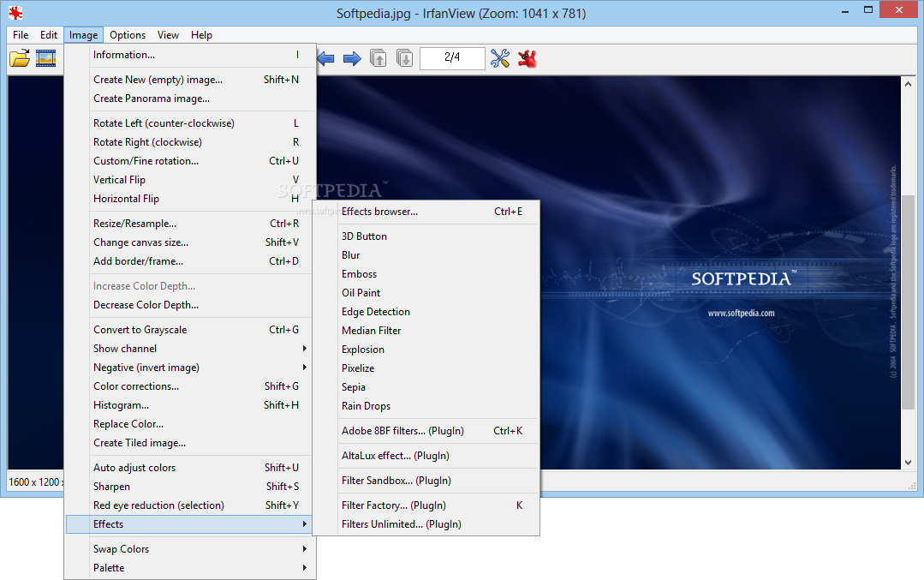Viewport: 924px width, 580px height.
Task: Apply the Emboss effect
Action: click(426, 274)
